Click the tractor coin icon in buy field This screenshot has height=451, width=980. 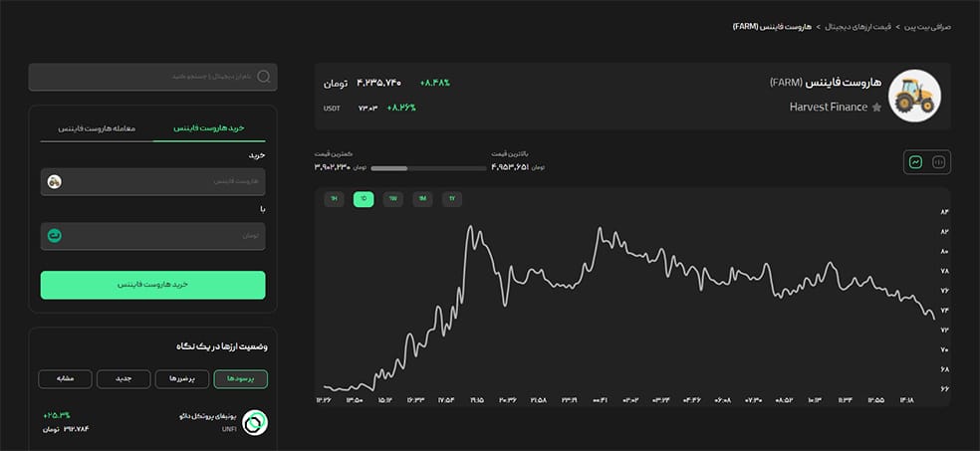[55, 182]
